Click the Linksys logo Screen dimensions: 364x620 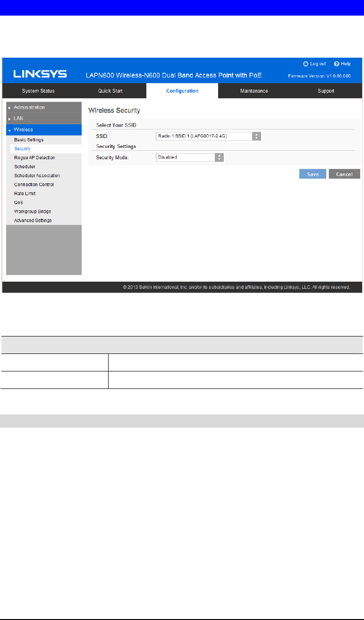pos(40,75)
